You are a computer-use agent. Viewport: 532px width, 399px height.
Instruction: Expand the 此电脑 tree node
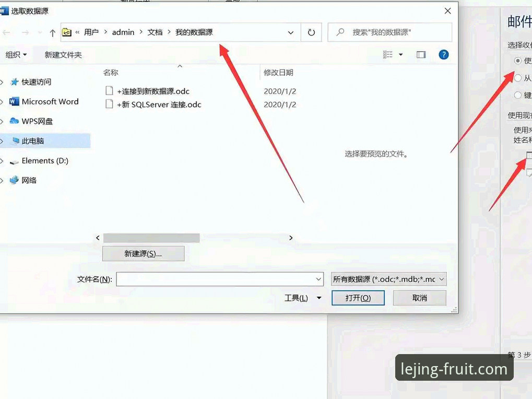(2, 141)
